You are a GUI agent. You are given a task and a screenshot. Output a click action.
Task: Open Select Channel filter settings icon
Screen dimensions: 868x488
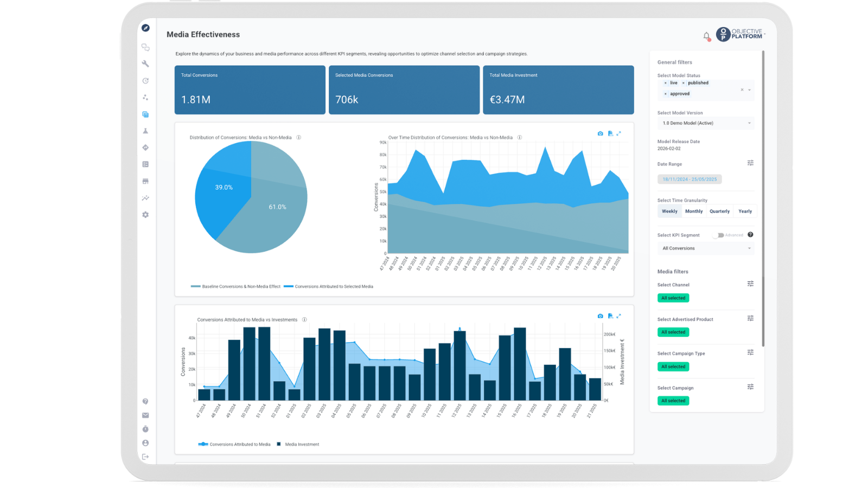tap(750, 284)
